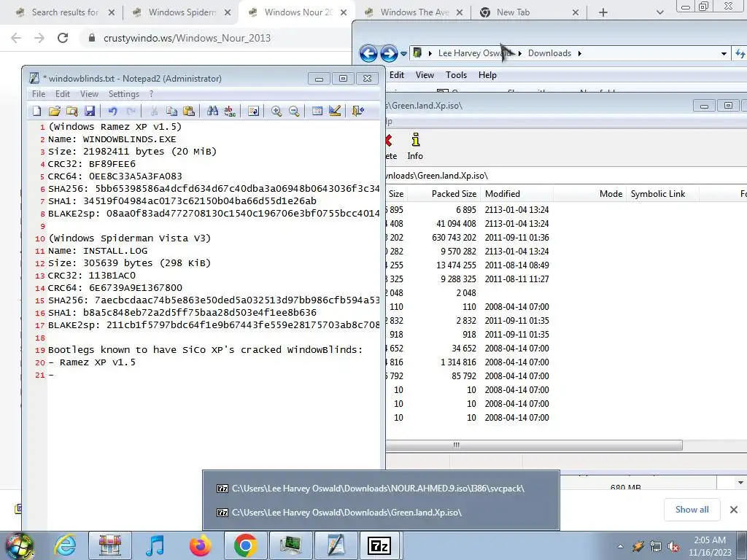The image size is (747, 560).
Task: Go forward in the Explorer Downloads window
Action: (389, 53)
